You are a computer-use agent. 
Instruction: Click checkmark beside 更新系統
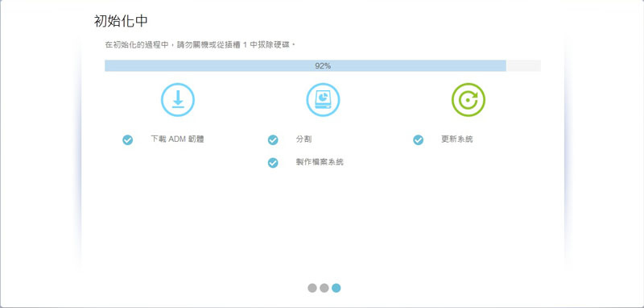418,140
